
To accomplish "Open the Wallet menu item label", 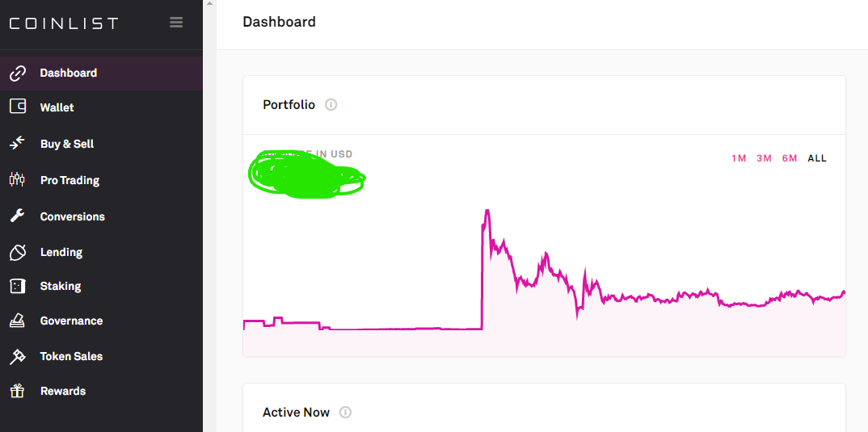I will pos(57,107).
